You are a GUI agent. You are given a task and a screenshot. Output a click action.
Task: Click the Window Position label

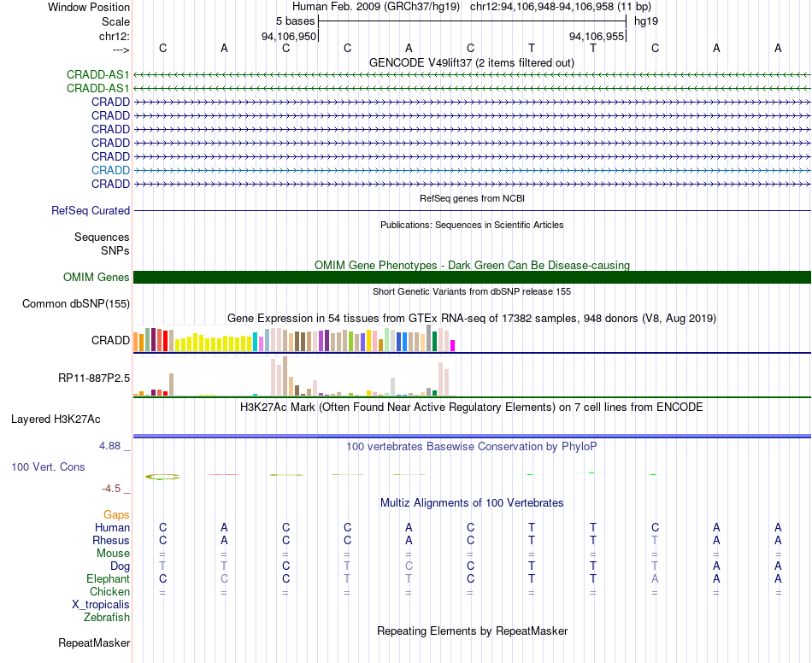(89, 7)
